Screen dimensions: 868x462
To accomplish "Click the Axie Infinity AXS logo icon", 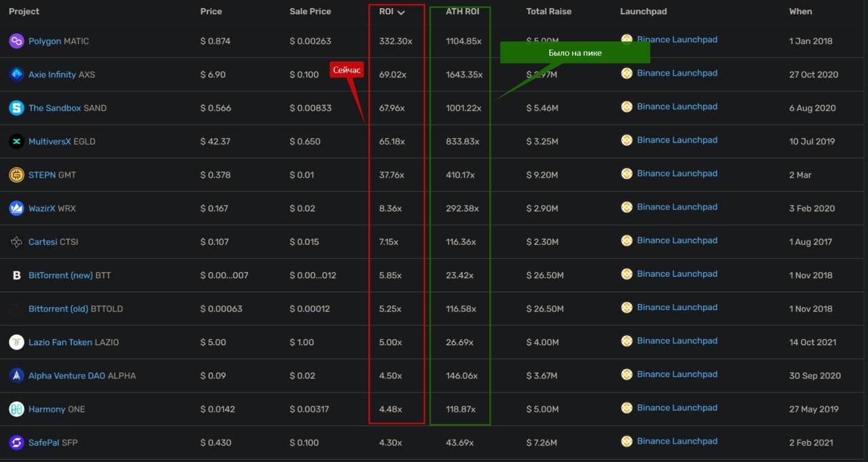I will tap(16, 75).
